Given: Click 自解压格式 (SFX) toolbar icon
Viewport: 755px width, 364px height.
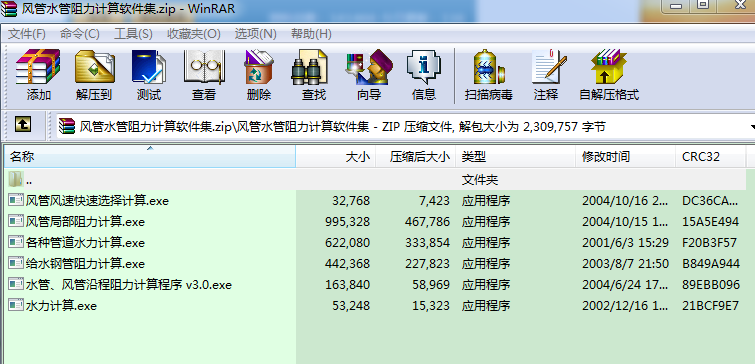Looking at the screenshot, I should [x=609, y=67].
